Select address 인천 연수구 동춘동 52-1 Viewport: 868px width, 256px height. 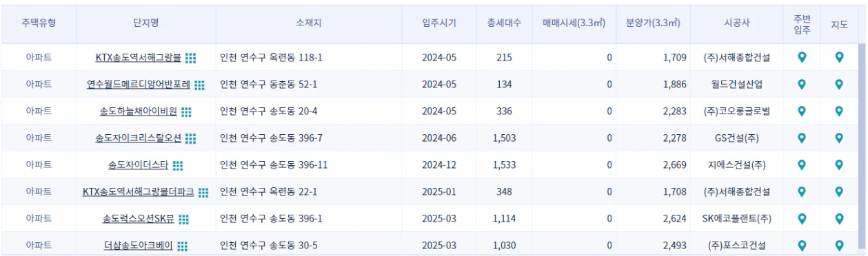[269, 85]
